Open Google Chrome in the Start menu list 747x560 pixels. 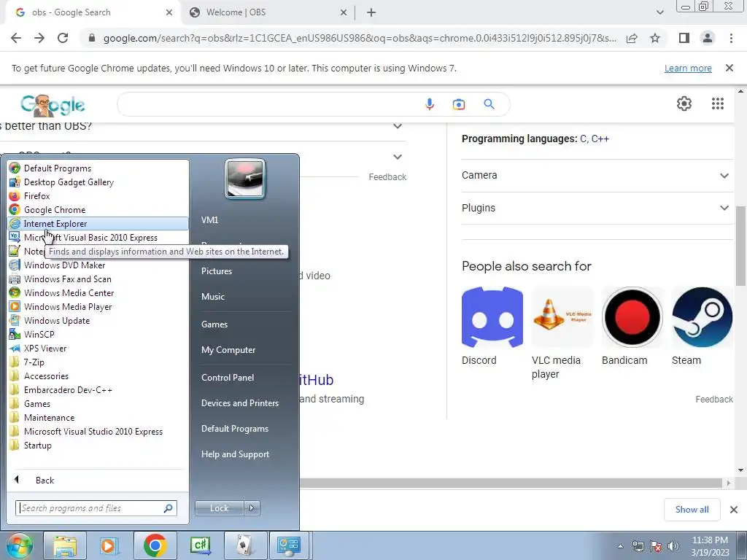[98, 209]
